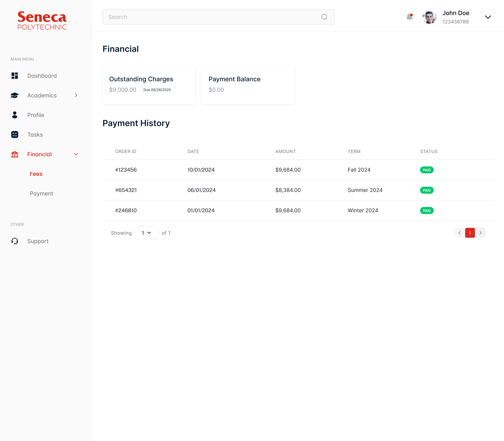Click the date 10/01/2024
The width and height of the screenshot is (504, 441).
[x=201, y=170]
